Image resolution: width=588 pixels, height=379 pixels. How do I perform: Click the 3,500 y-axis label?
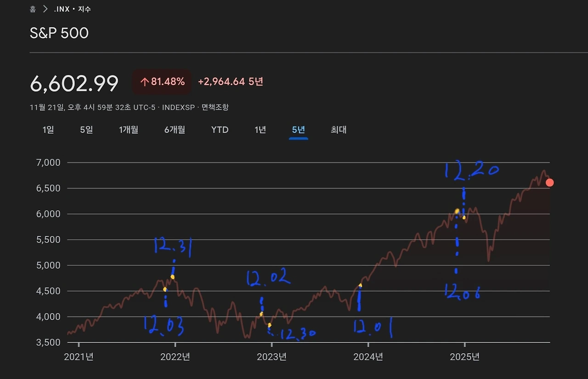pos(47,343)
